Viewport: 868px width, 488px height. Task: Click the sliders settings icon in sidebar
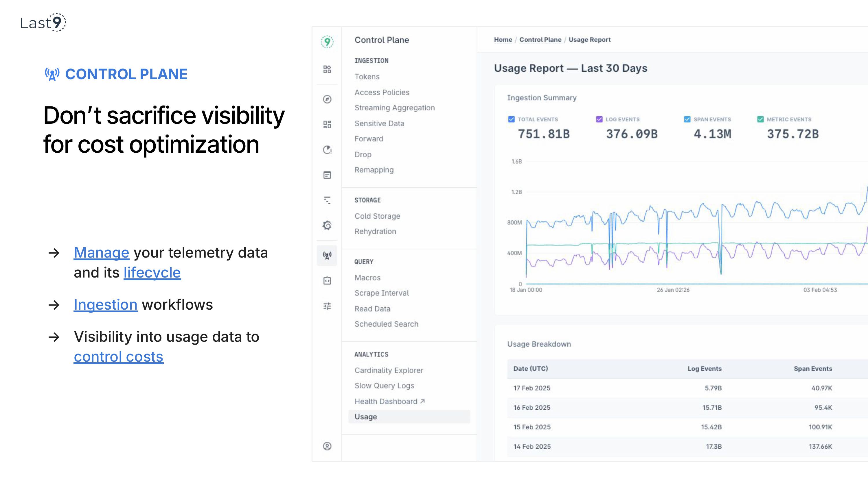click(327, 306)
